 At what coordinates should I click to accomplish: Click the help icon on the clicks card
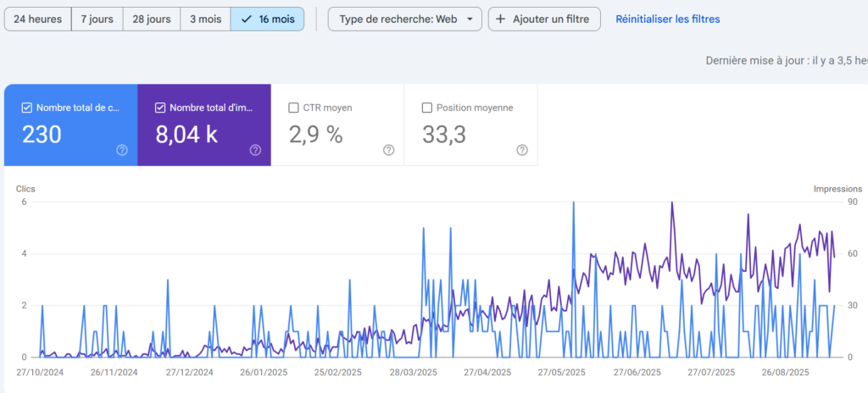pyautogui.click(x=122, y=150)
